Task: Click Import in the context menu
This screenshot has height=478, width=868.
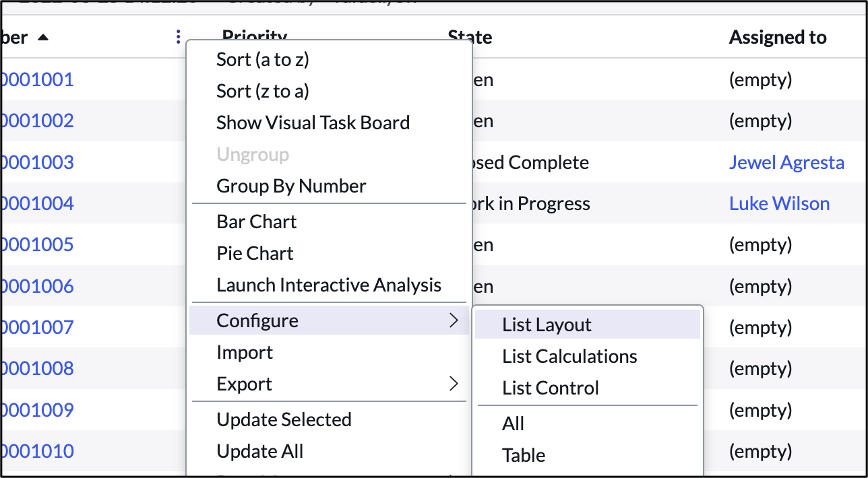Action: (244, 353)
